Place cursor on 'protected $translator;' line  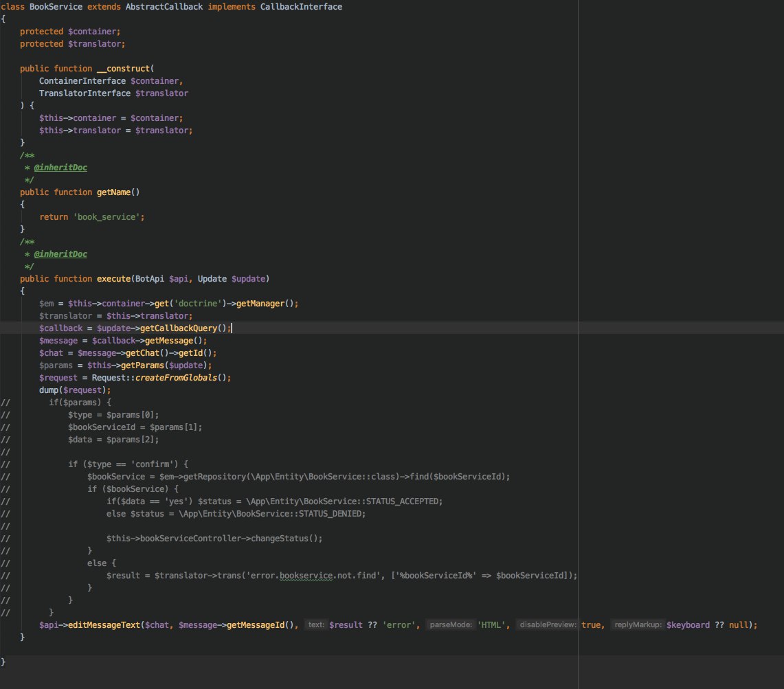coord(73,44)
